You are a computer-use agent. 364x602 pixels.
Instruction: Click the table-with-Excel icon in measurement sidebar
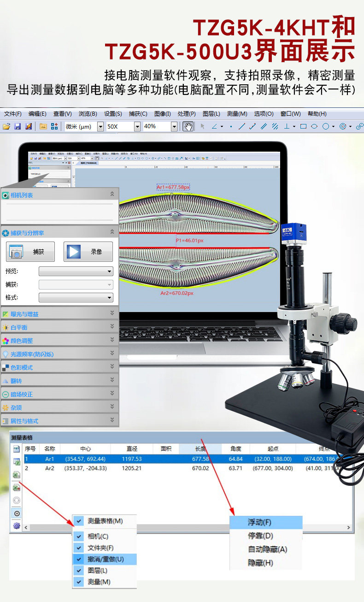coord(16,462)
